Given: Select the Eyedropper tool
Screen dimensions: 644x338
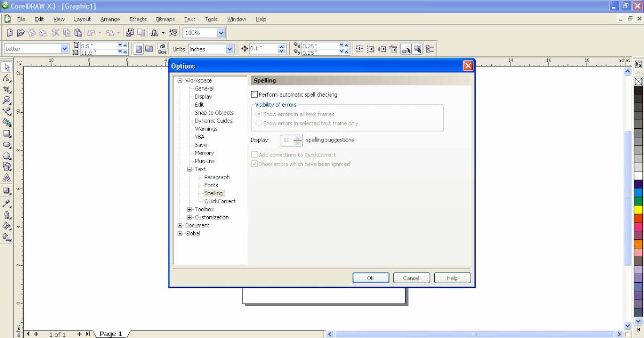Looking at the screenshot, I should (7, 204).
